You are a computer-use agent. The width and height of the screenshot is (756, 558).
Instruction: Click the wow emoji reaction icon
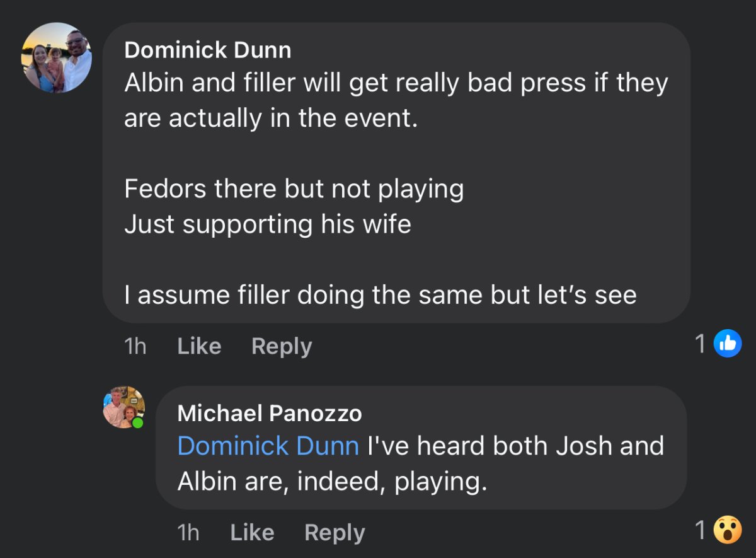[728, 531]
